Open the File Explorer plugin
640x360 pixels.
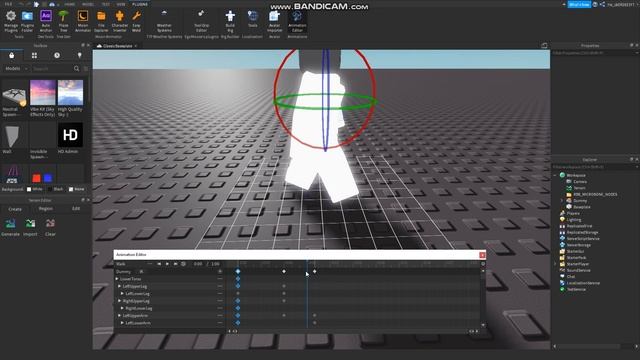(x=101, y=21)
